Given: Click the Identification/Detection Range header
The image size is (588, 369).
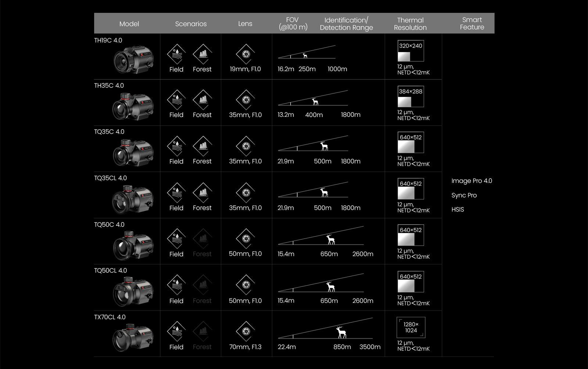Looking at the screenshot, I should click(x=346, y=24).
